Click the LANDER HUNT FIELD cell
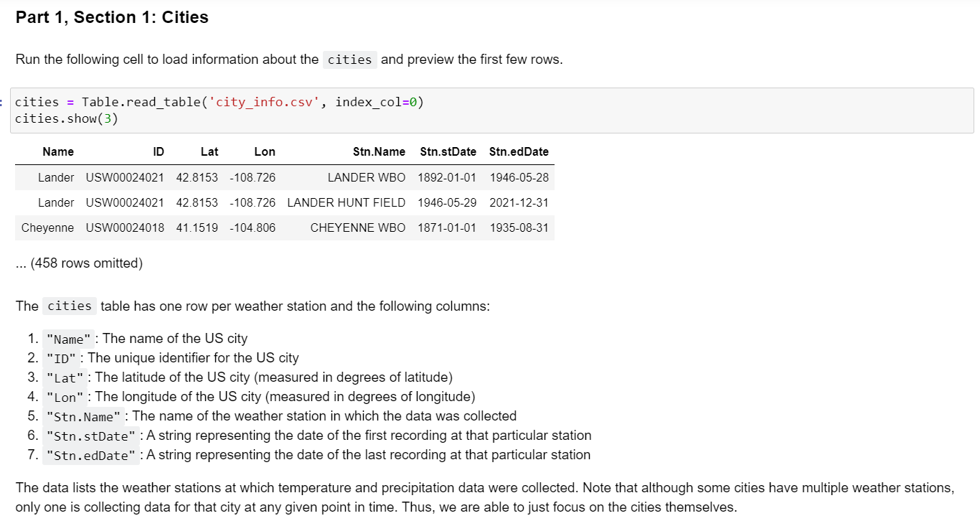Screen dimensions: 980x526 pos(346,202)
